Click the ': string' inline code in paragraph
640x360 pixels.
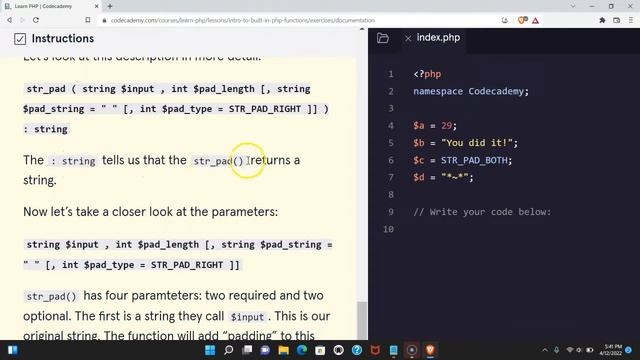click(73, 161)
